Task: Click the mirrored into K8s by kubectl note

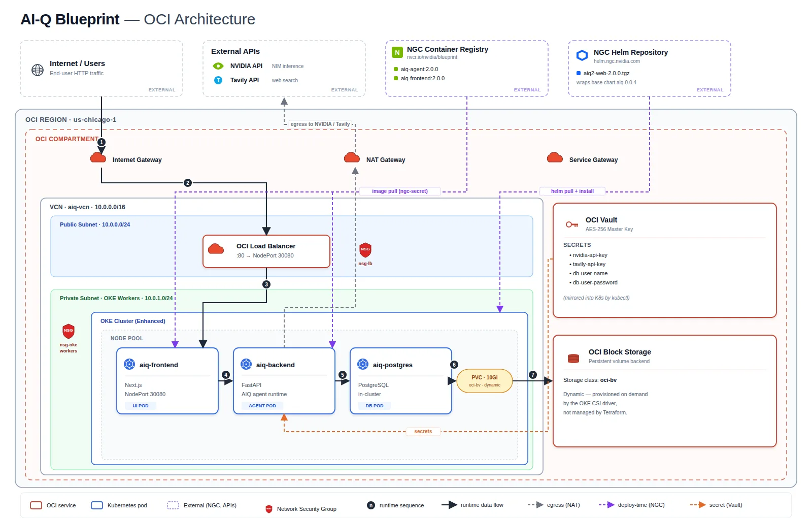Action: (596, 298)
